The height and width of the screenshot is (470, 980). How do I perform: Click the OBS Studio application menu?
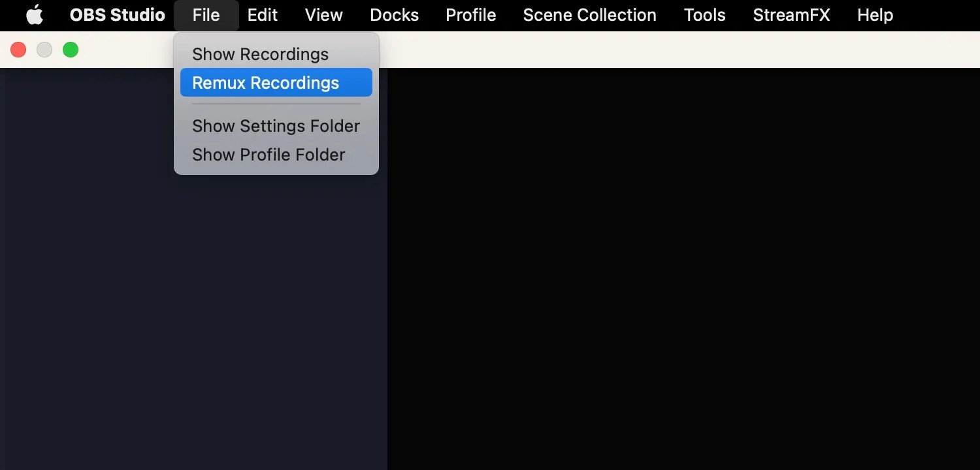[117, 15]
